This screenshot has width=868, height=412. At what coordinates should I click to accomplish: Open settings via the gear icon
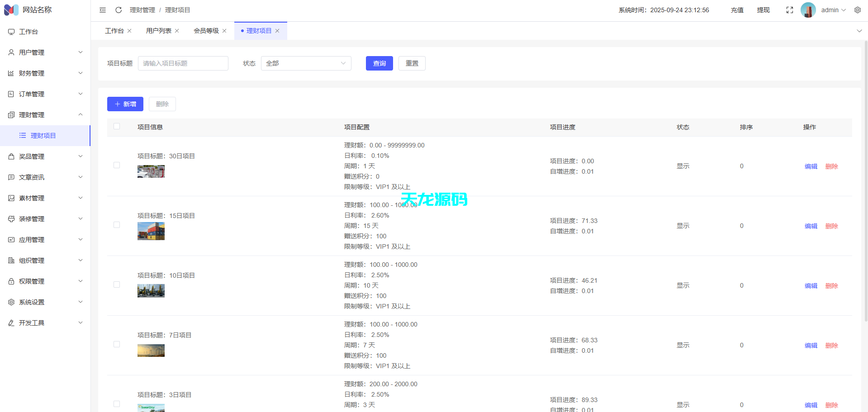(x=858, y=9)
